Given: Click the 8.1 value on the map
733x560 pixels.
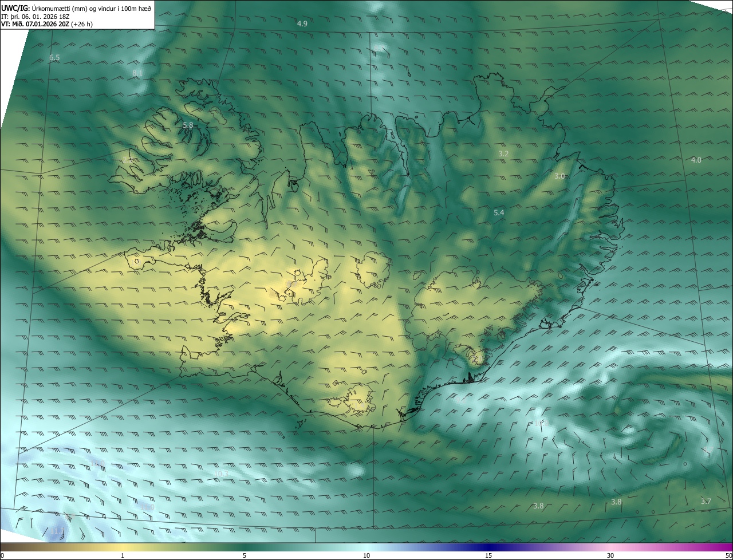Looking at the screenshot, I should click(137, 73).
